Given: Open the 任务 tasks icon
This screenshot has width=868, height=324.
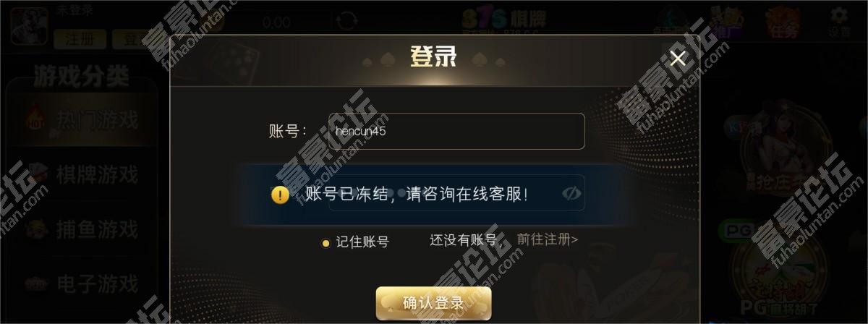Looking at the screenshot, I should click(783, 22).
